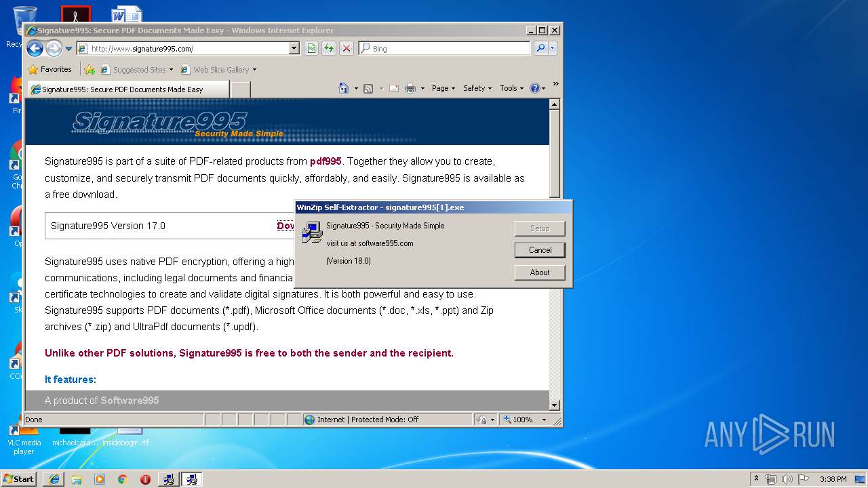Expand the Print options dropdown arrow
The height and width of the screenshot is (488, 868).
tap(422, 88)
